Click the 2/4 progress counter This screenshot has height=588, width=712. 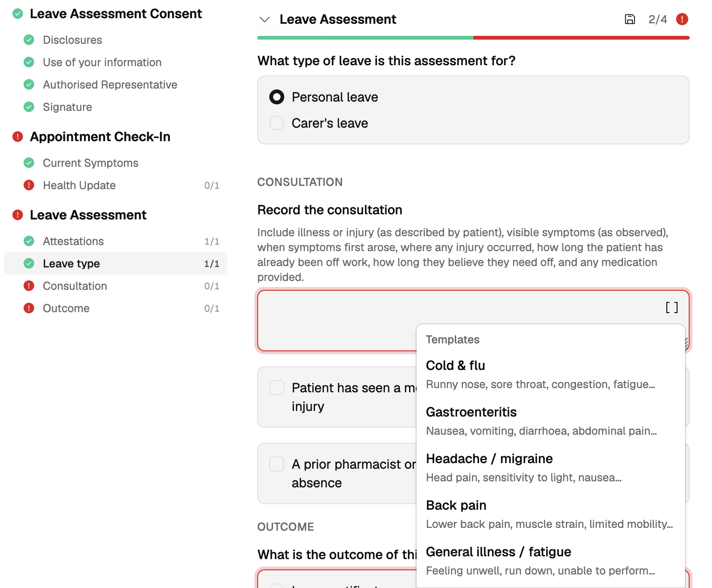(x=657, y=20)
